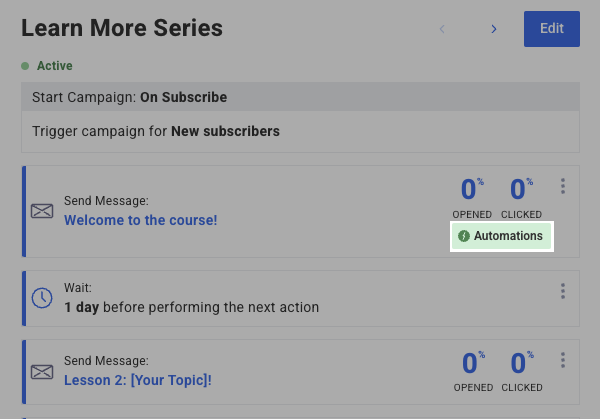Go to the previous campaign arrow

click(443, 29)
